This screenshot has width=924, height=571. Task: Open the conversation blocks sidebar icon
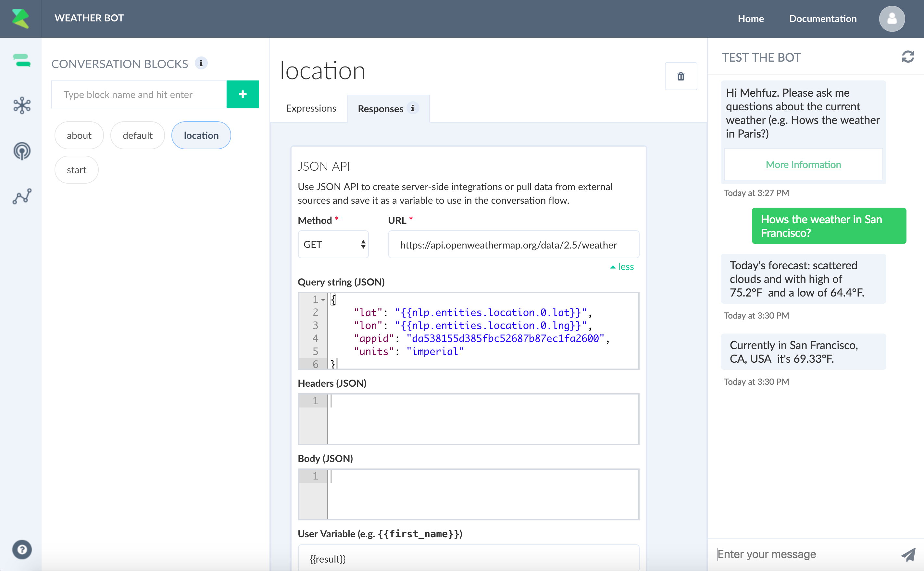click(x=21, y=60)
